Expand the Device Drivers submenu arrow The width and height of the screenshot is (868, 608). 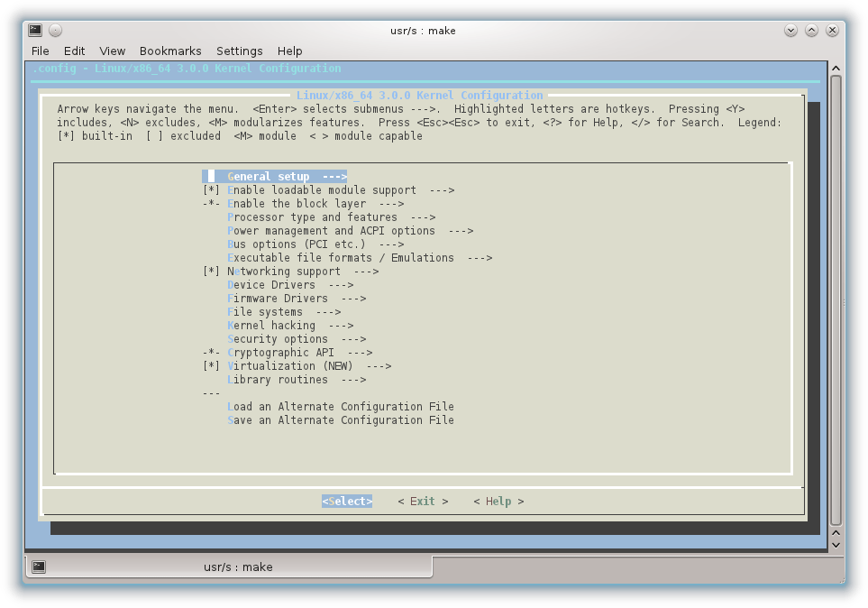pos(341,285)
